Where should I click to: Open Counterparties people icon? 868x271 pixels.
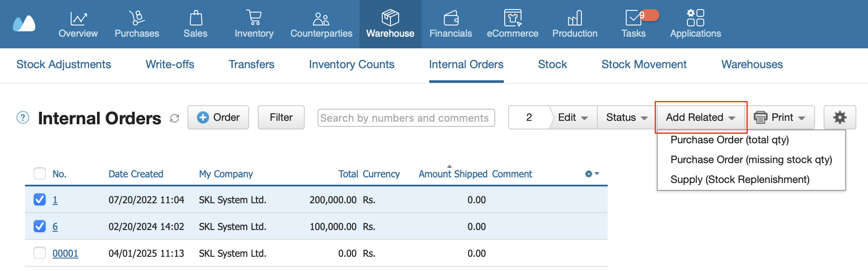(321, 19)
